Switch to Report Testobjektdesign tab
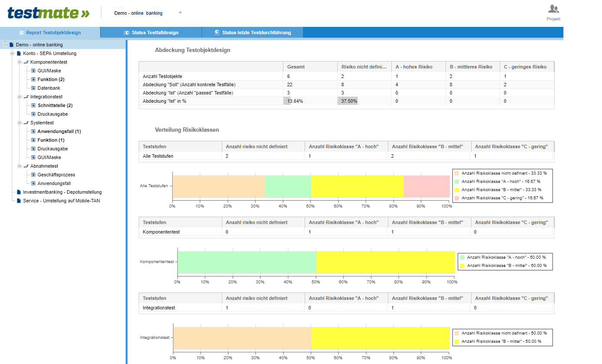The image size is (602, 364). [50, 32]
